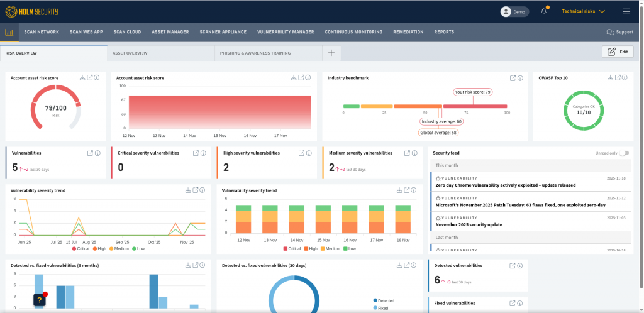Toggle the Unread only switch
The height and width of the screenshot is (313, 644).
click(x=624, y=153)
